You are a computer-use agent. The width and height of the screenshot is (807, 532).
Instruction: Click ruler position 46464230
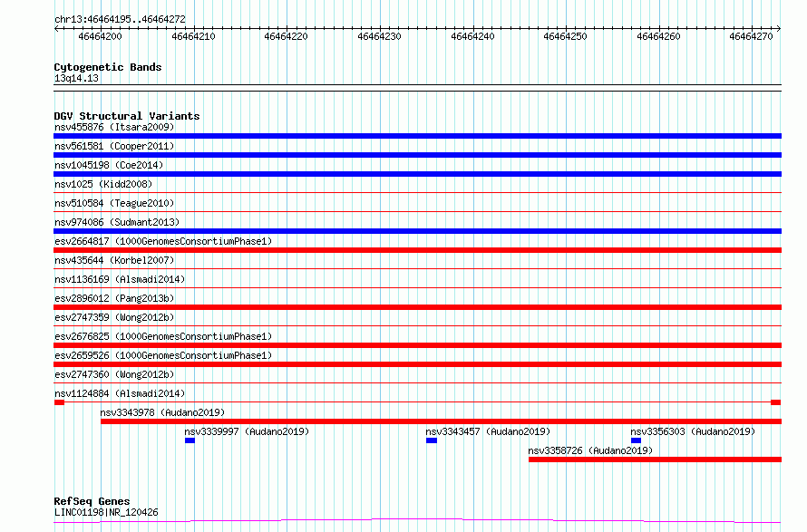click(379, 36)
